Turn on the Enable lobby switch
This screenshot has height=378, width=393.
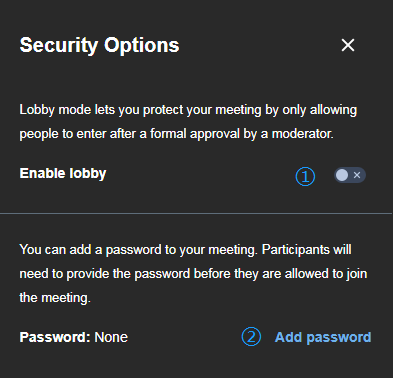coord(350,175)
